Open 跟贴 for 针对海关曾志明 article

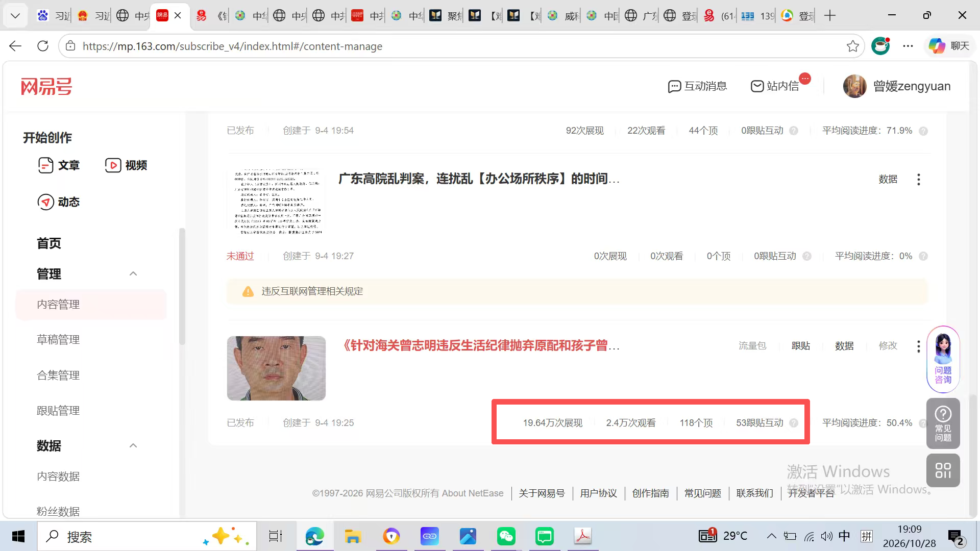click(800, 346)
